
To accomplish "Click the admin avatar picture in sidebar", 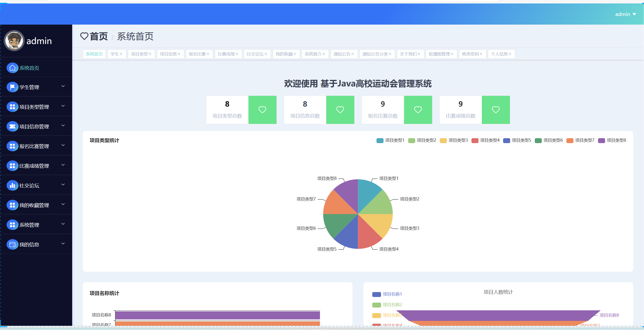I will [14, 41].
